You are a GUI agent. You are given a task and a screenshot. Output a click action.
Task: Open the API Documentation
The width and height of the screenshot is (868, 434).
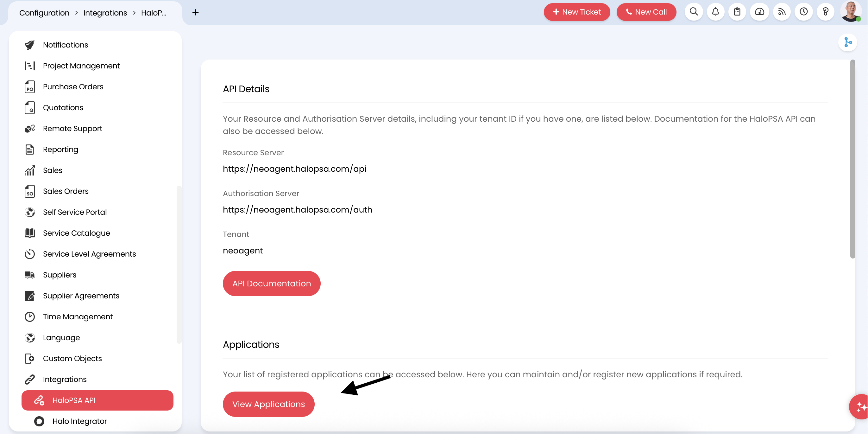272,283
